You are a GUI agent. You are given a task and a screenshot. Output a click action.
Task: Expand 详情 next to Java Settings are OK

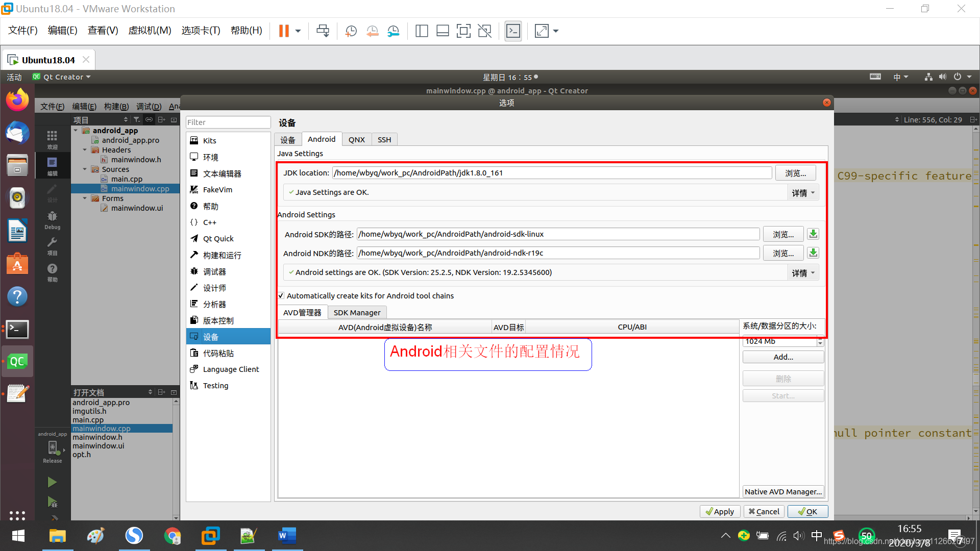click(802, 192)
